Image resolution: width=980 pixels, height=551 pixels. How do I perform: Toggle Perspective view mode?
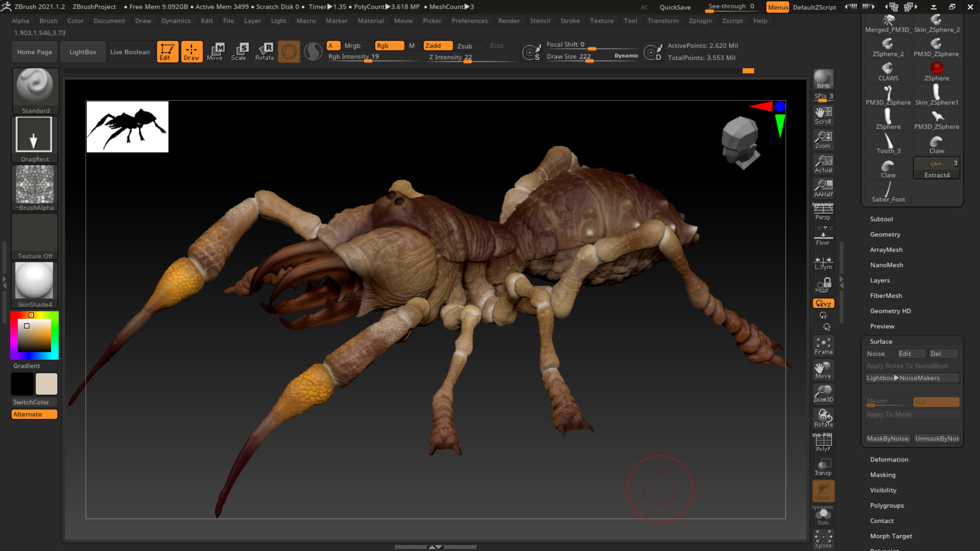(x=823, y=211)
